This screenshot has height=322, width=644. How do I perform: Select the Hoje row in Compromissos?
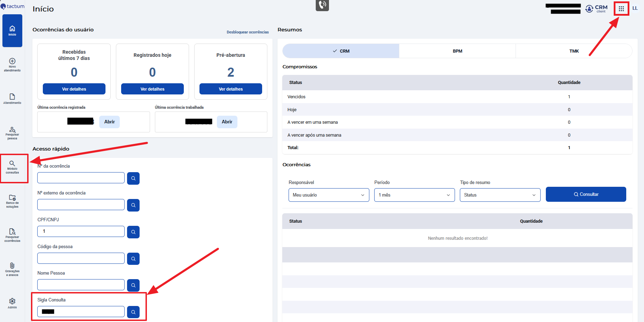457,109
